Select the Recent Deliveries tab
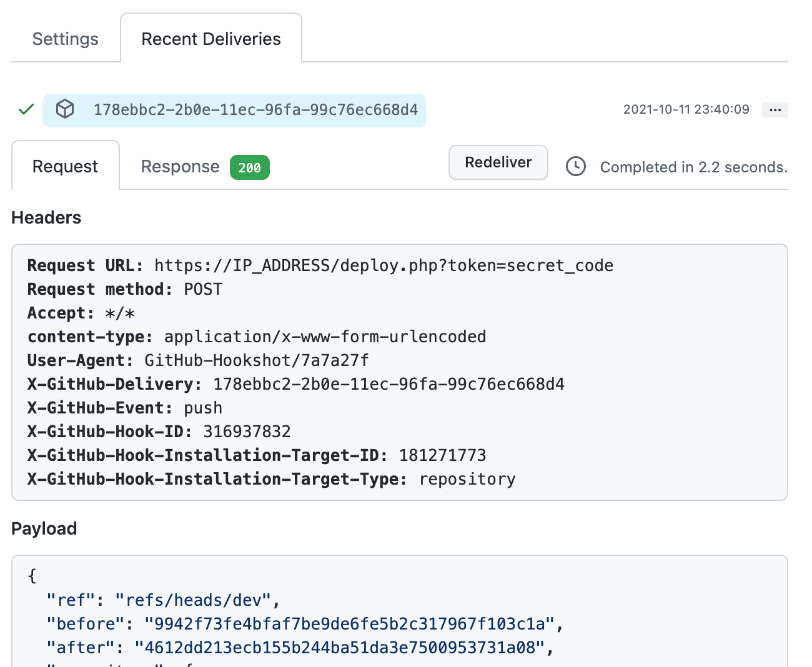 (x=211, y=39)
